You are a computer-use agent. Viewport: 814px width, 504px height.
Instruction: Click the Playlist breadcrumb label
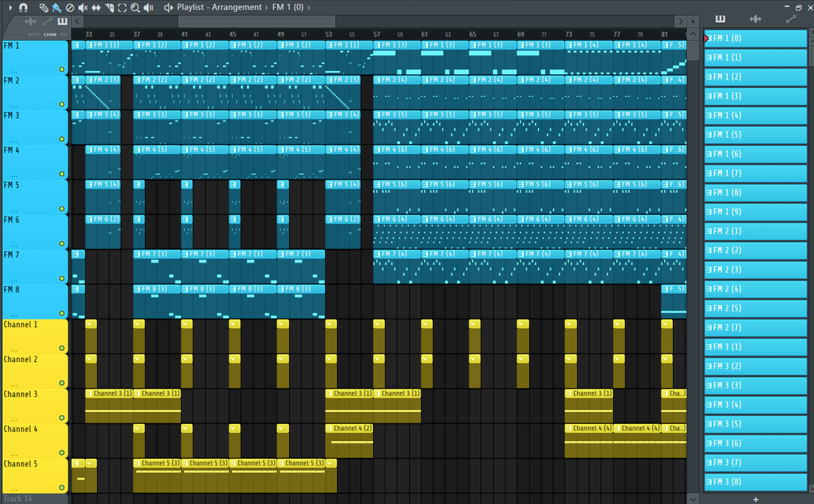click(x=190, y=7)
